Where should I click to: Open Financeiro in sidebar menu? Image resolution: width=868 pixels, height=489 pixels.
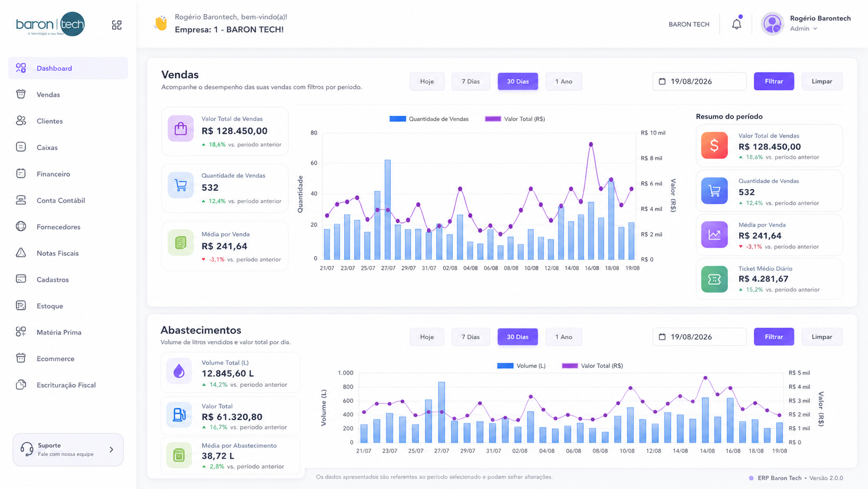(x=68, y=174)
